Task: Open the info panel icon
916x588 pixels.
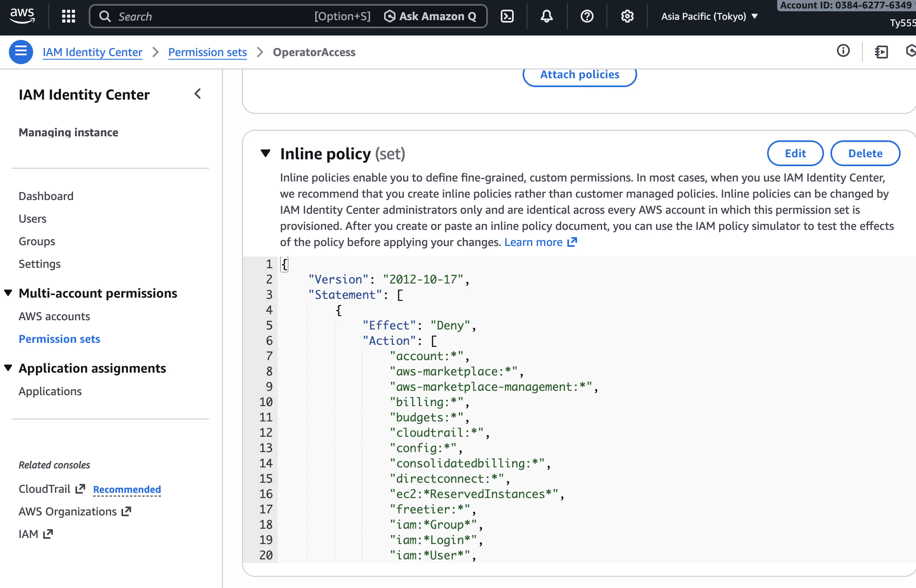Action: [x=843, y=51]
